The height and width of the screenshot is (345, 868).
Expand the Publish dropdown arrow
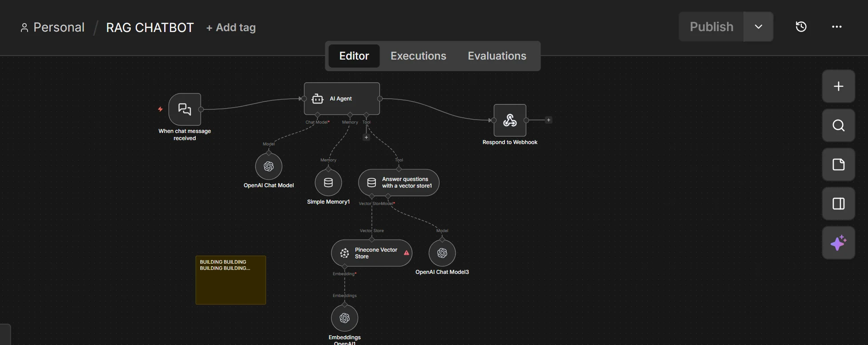[x=758, y=27]
